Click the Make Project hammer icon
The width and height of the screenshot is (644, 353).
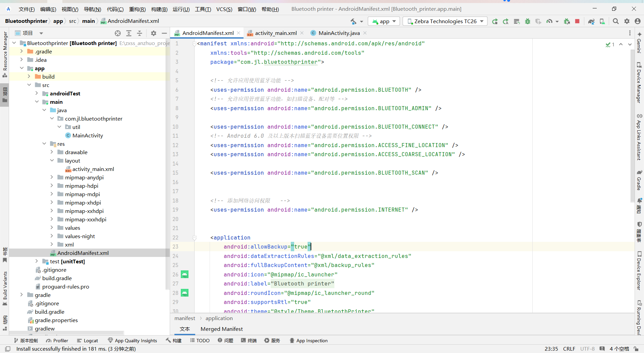(354, 21)
